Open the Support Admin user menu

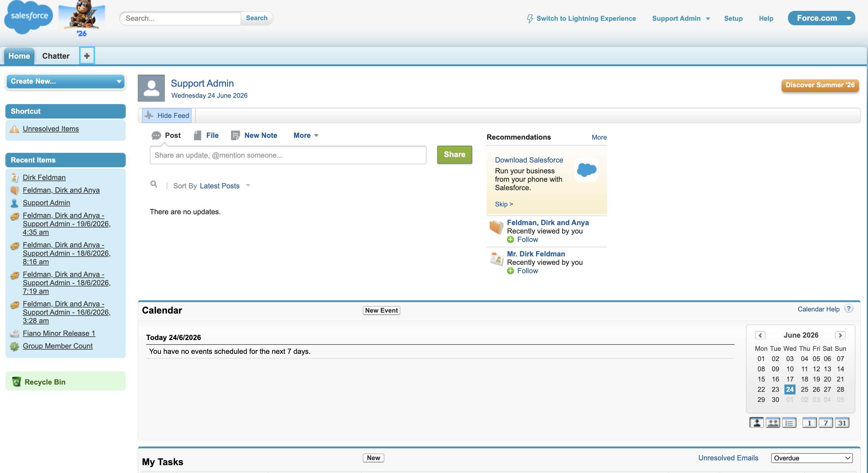pyautogui.click(x=681, y=19)
